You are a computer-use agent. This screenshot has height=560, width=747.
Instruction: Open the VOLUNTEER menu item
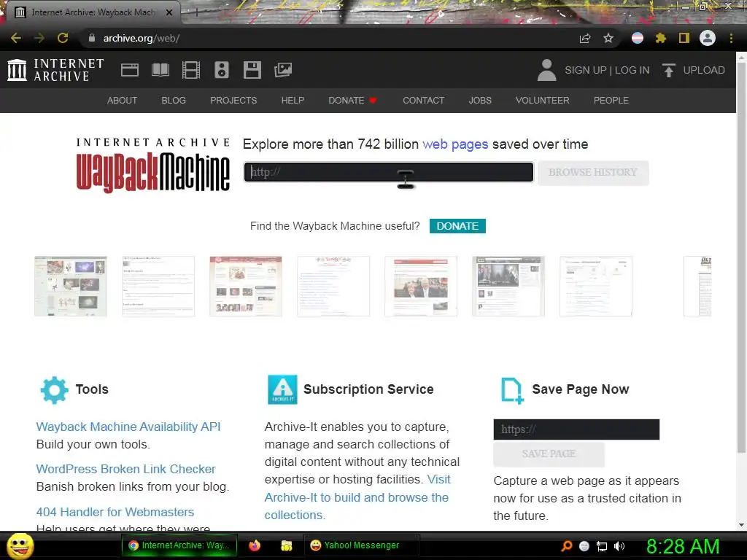tap(542, 101)
